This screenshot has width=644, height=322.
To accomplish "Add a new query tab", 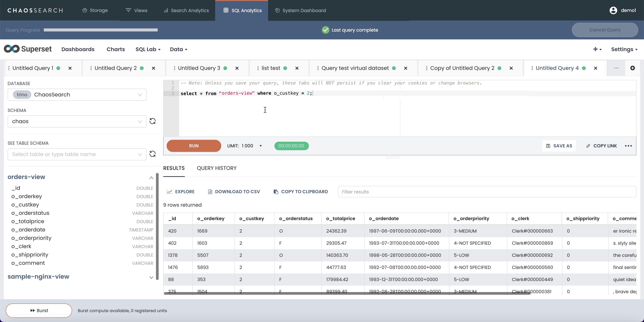I will coord(632,68).
